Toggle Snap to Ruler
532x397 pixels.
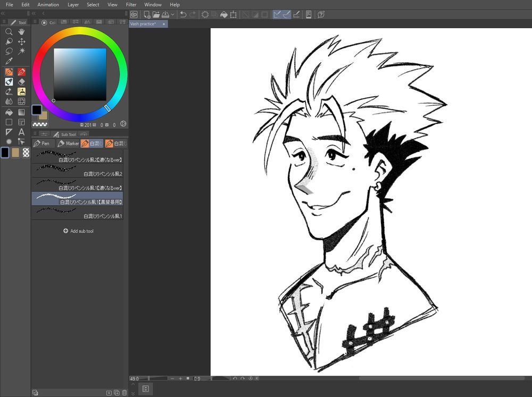[277, 14]
